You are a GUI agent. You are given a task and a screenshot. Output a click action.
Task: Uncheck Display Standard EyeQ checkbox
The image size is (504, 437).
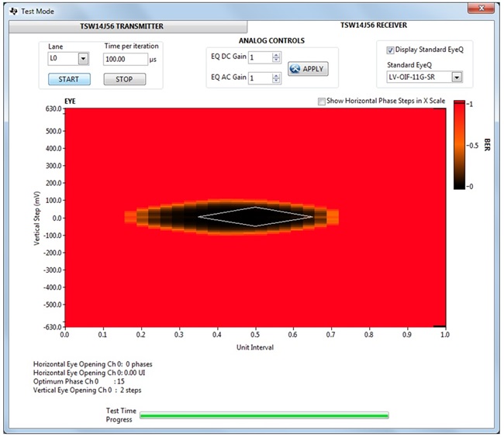[390, 50]
